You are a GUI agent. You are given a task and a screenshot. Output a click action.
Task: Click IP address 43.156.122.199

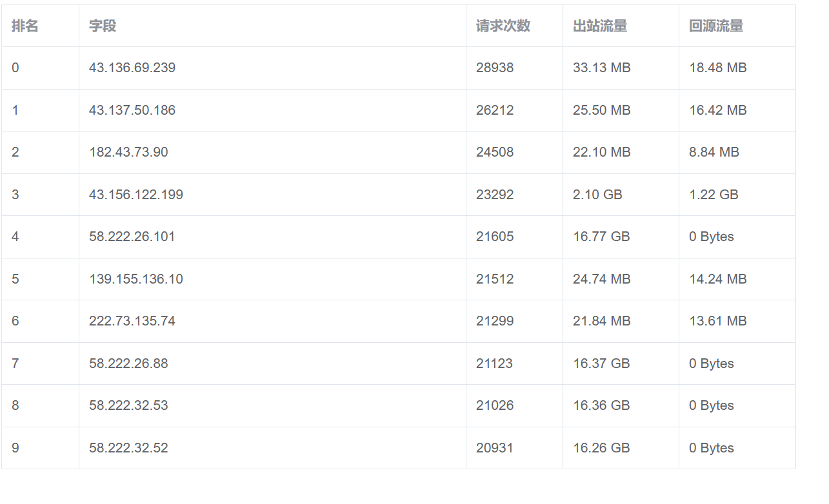pyautogui.click(x=136, y=195)
